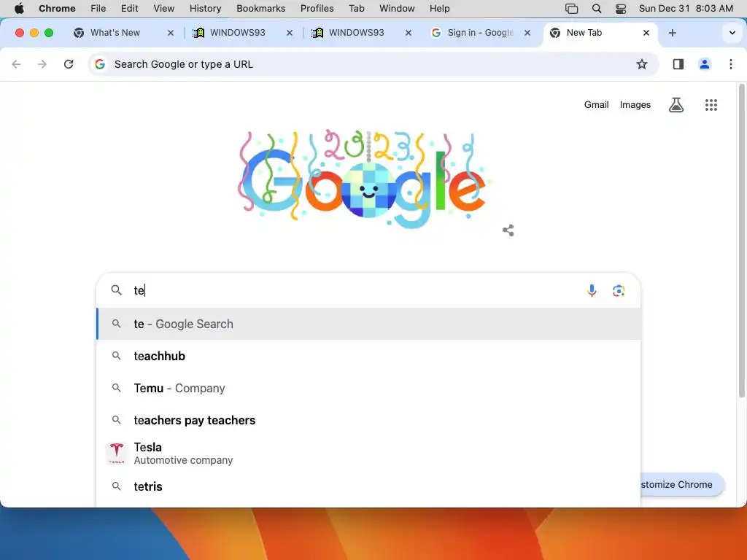
Task: Close the What's New tab
Action: (171, 33)
